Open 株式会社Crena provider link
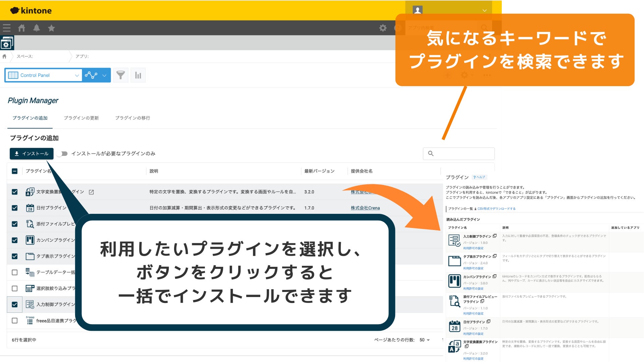 pos(365,208)
